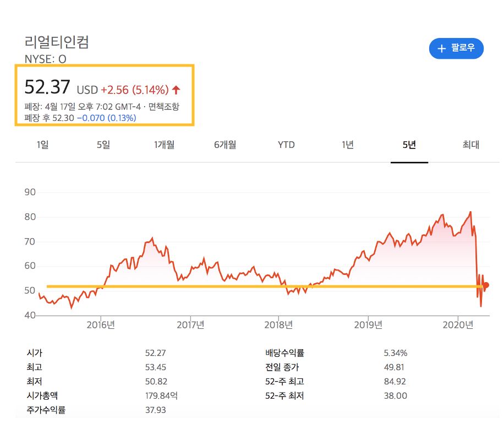Click the 2016년 axis label
Image resolution: width=504 pixels, height=441 pixels.
[x=101, y=325]
